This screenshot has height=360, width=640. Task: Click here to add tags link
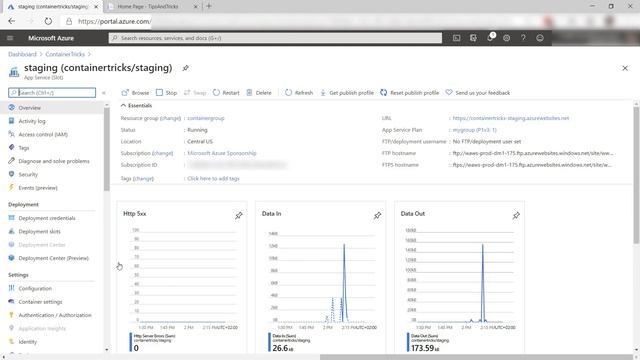pyautogui.click(x=213, y=178)
